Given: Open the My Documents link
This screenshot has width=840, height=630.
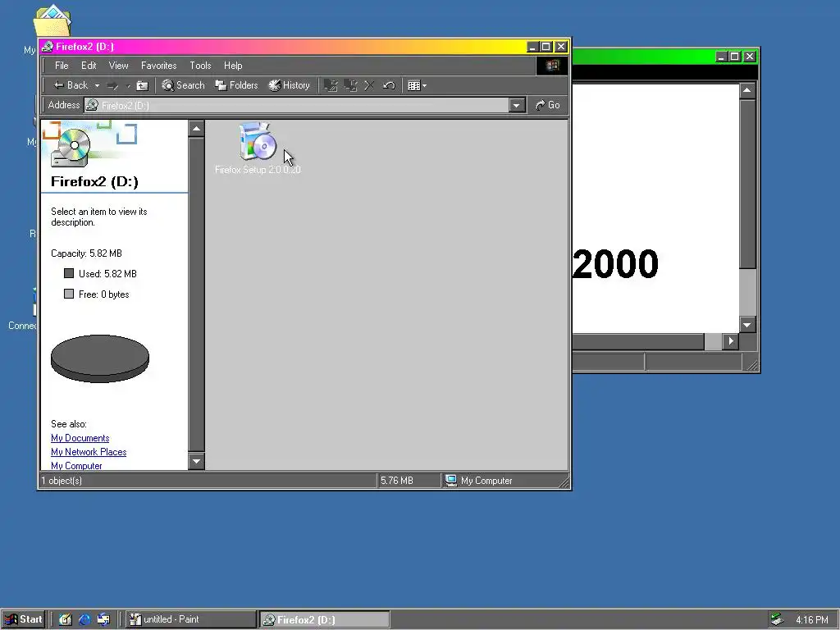Looking at the screenshot, I should [80, 438].
